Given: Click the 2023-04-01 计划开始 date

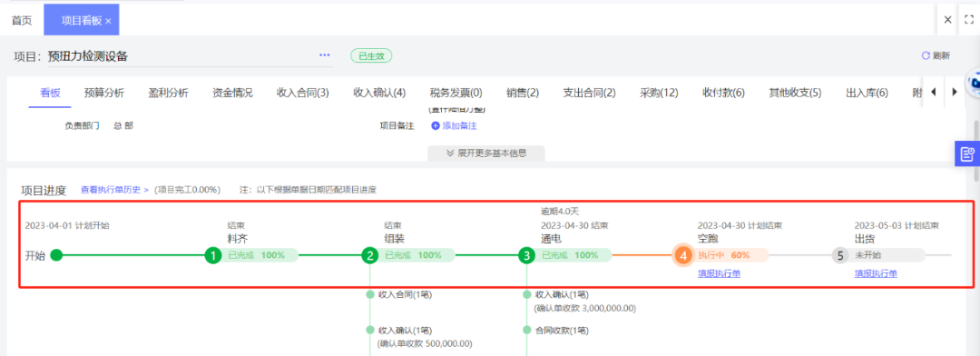Looking at the screenshot, I should [67, 225].
